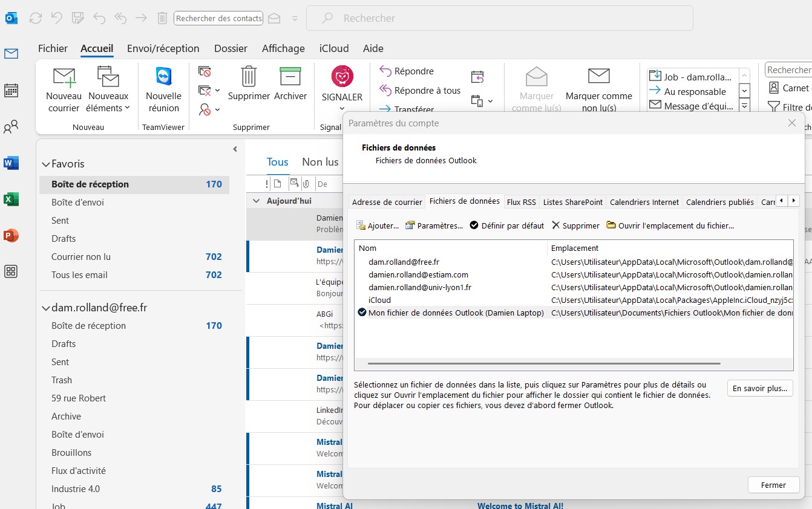Switch to the Calendriers publiés tab
Image resolution: width=812 pixels, height=509 pixels.
pos(720,202)
